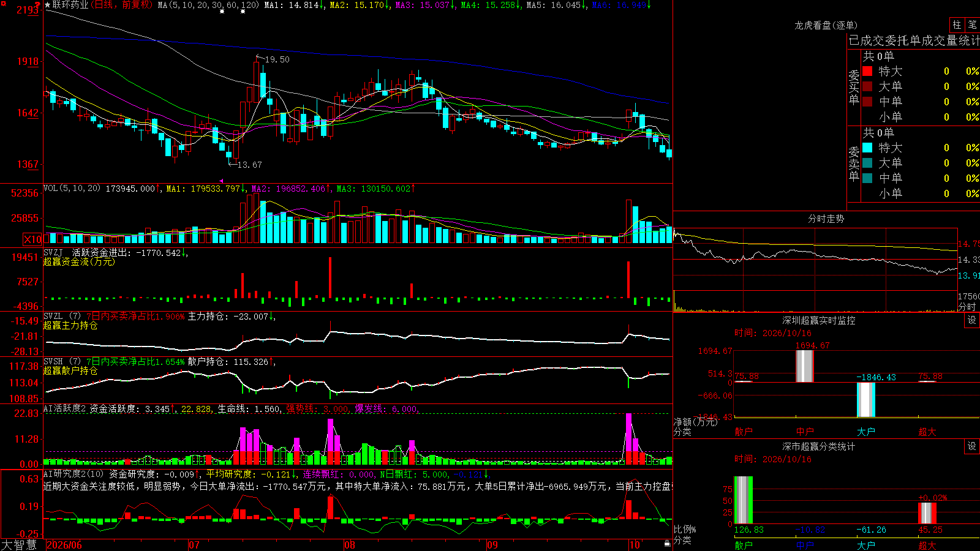This screenshot has width=980, height=551.
Task: Click the star icon before 联环药业
Action: pos(48,5)
